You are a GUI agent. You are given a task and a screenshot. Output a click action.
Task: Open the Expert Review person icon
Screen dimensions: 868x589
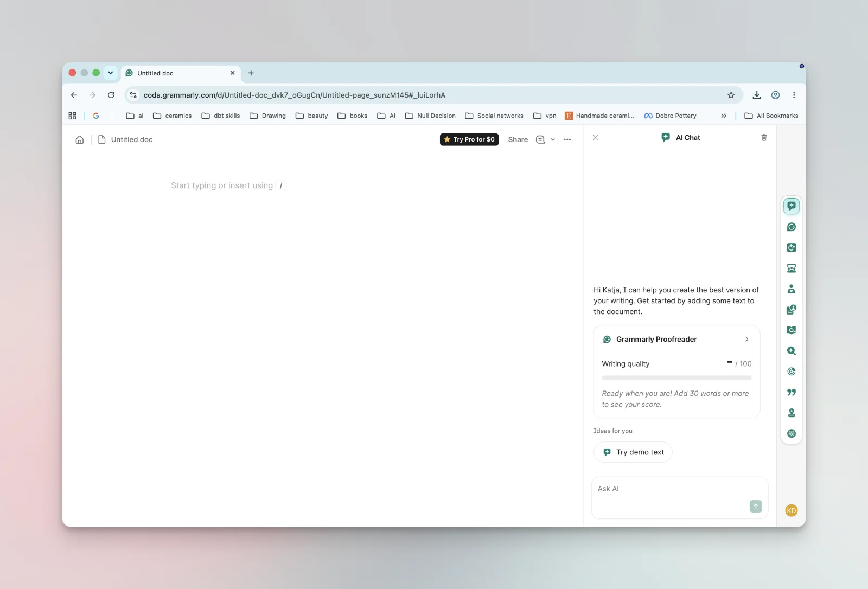click(792, 289)
